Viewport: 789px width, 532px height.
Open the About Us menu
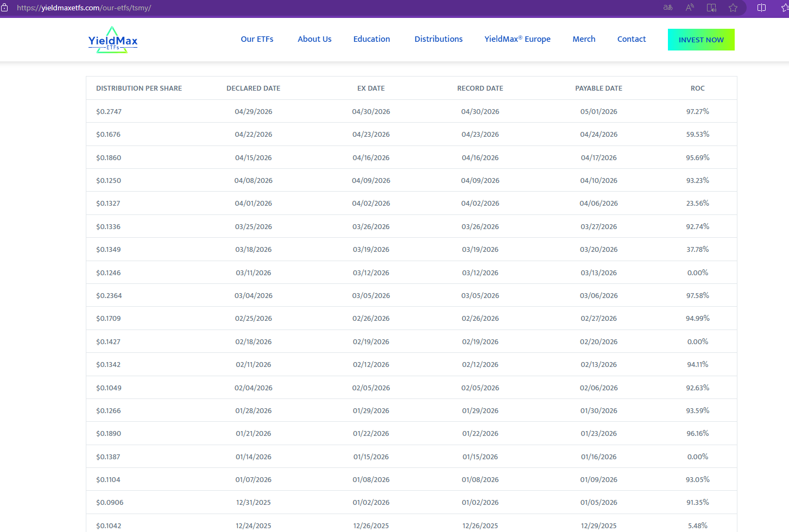(x=314, y=39)
